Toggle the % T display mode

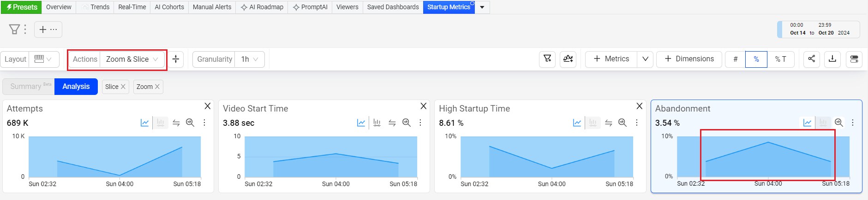[780, 59]
